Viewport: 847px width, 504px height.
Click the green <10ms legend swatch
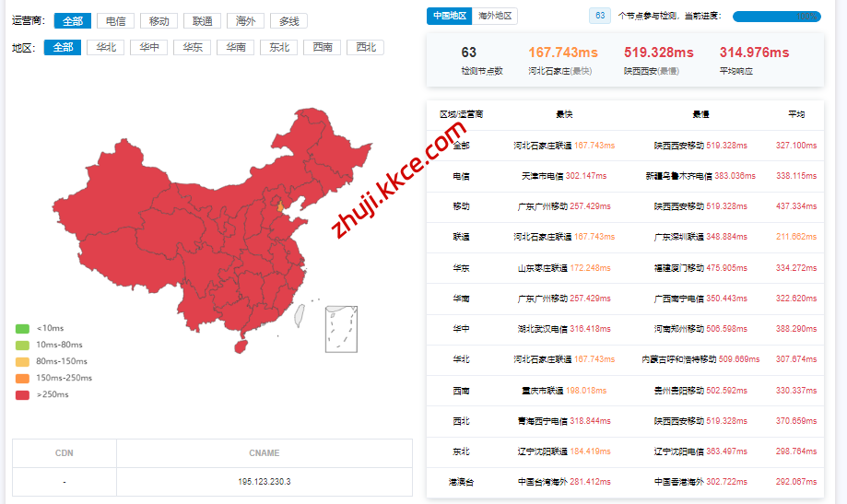pos(22,328)
